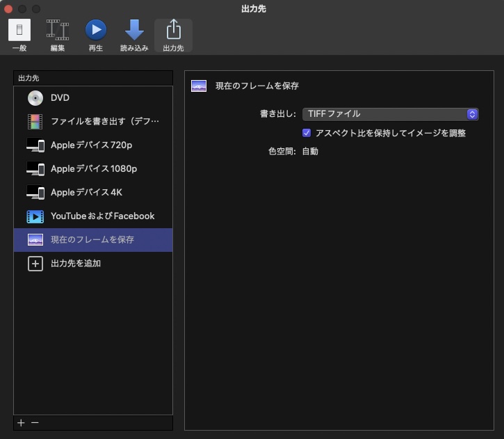This screenshot has height=439, width=504.
Task: Click 出力先を追加 plus icon
Action: [35, 264]
